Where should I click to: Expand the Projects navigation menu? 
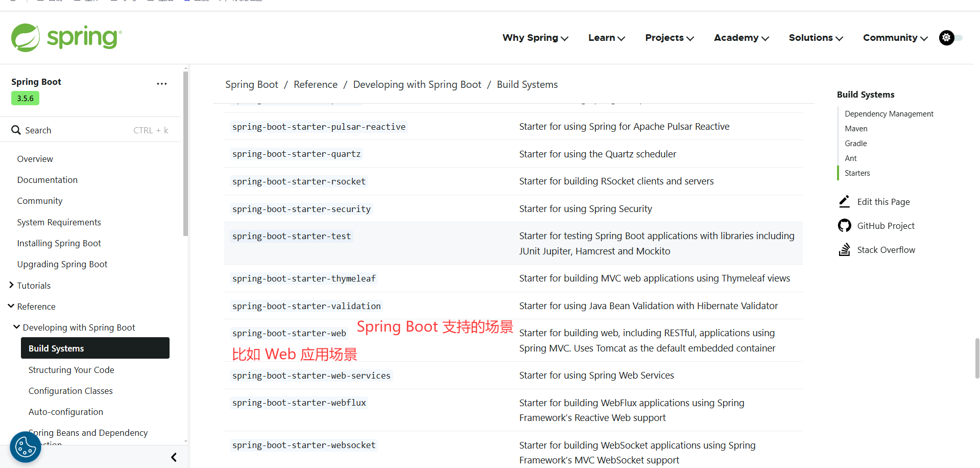pos(670,38)
